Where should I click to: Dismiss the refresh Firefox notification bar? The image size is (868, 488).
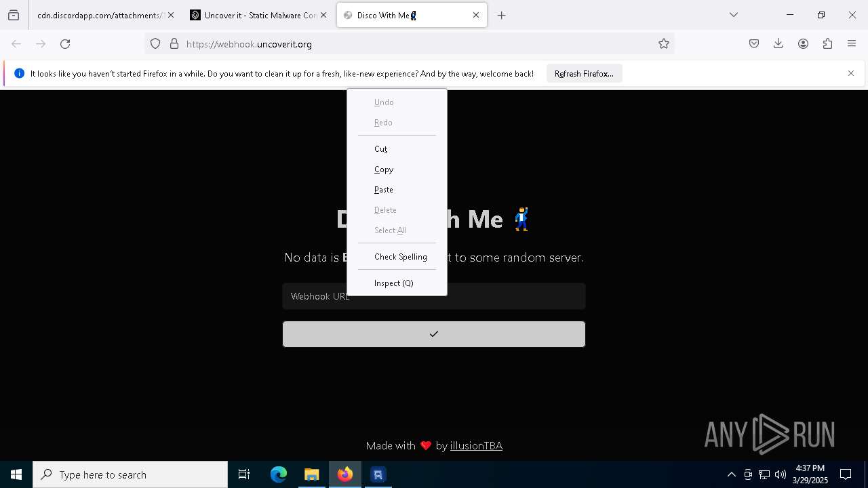click(x=851, y=73)
